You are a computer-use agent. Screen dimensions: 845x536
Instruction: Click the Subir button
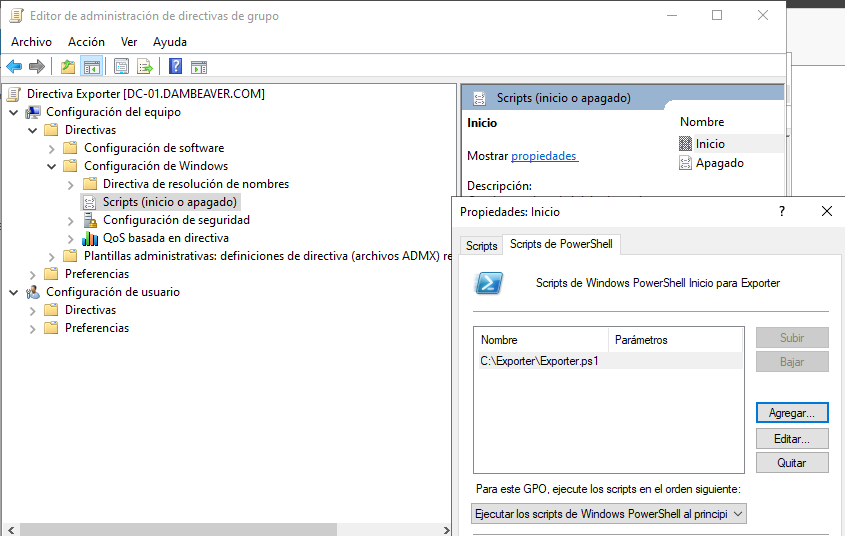pos(792,338)
